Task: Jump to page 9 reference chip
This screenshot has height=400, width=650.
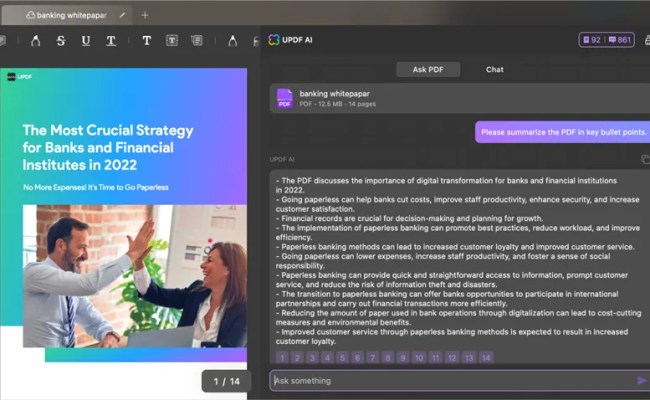Action: coord(403,358)
